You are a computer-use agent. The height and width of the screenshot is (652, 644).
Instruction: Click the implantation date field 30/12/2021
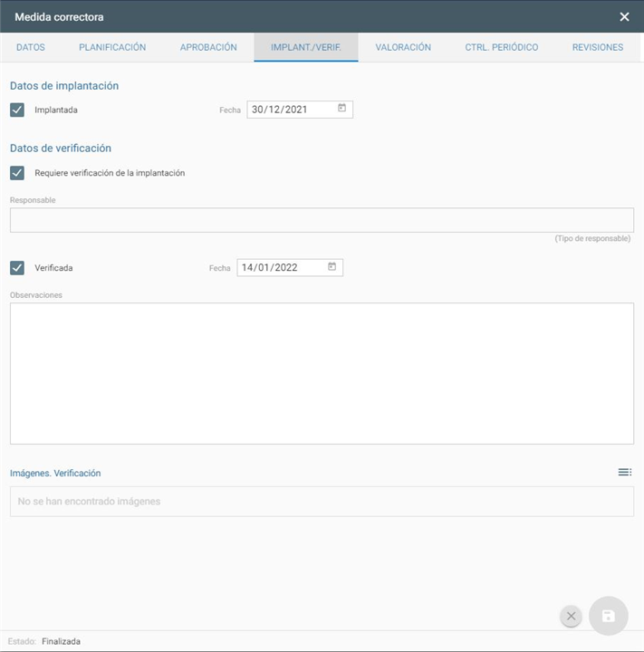(290, 110)
